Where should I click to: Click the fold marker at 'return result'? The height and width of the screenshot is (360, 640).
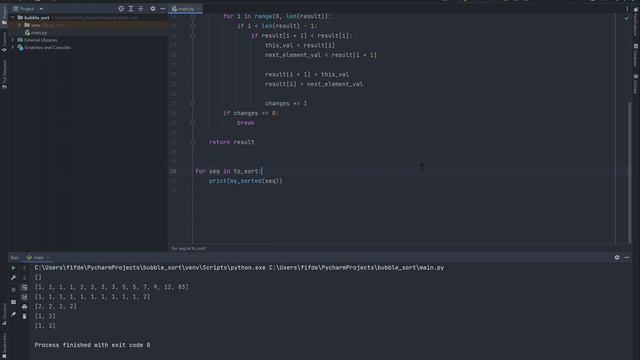[x=193, y=142]
